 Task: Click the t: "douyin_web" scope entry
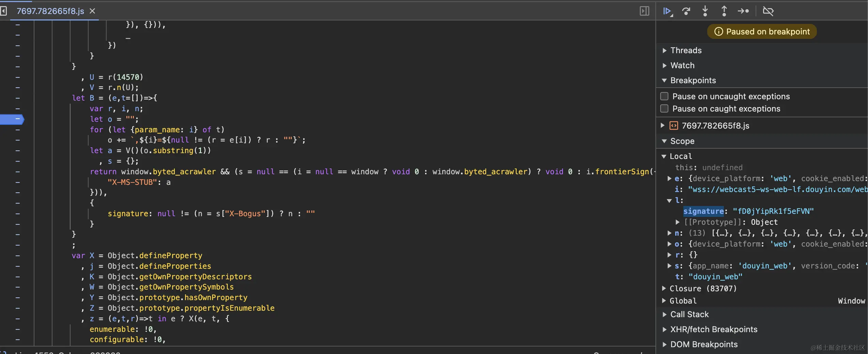pos(709,277)
